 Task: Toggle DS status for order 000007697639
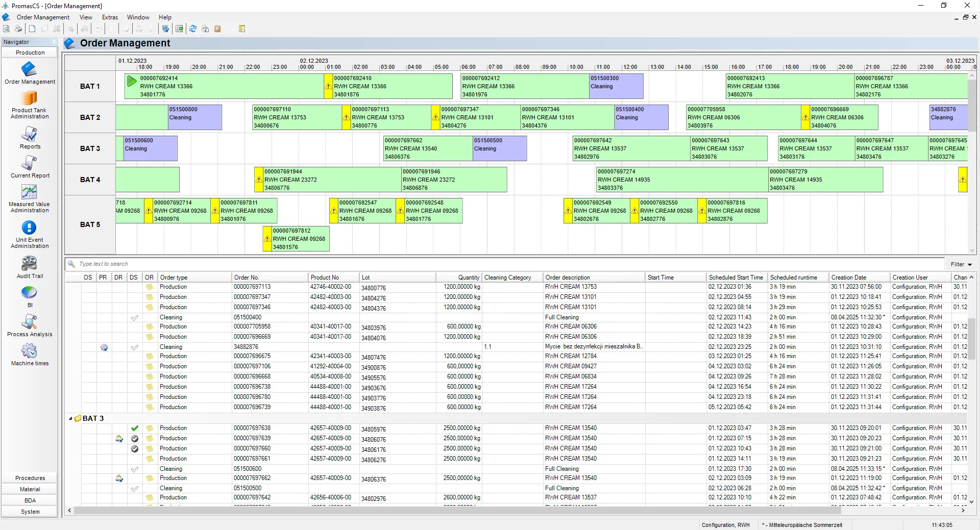coord(135,439)
